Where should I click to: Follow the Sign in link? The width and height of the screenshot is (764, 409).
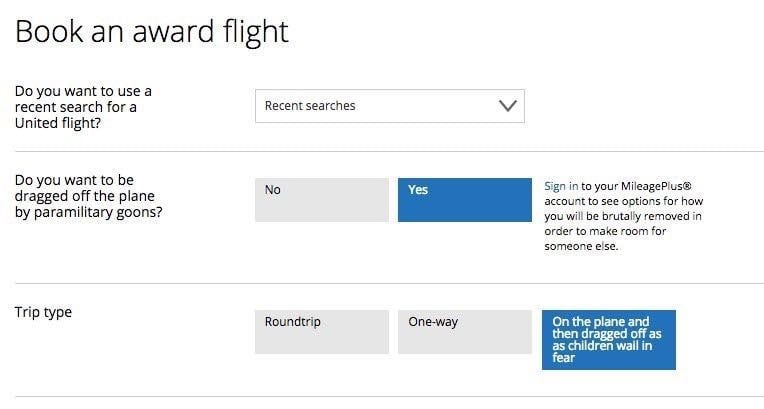[561, 186]
